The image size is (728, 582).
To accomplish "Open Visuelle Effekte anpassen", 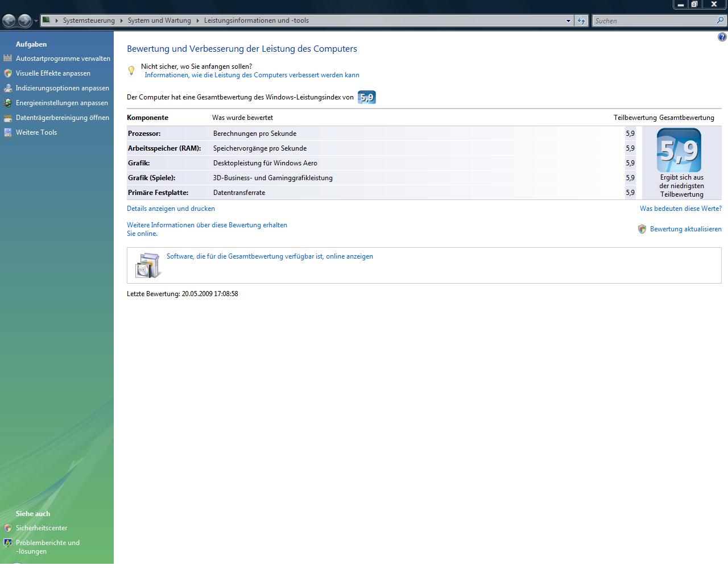I will pos(53,73).
